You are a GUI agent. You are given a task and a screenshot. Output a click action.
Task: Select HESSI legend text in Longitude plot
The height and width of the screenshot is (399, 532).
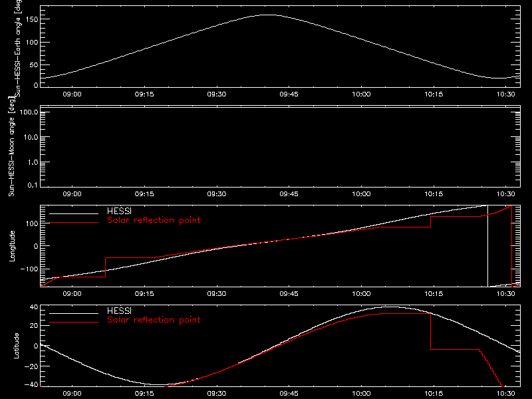click(x=119, y=211)
